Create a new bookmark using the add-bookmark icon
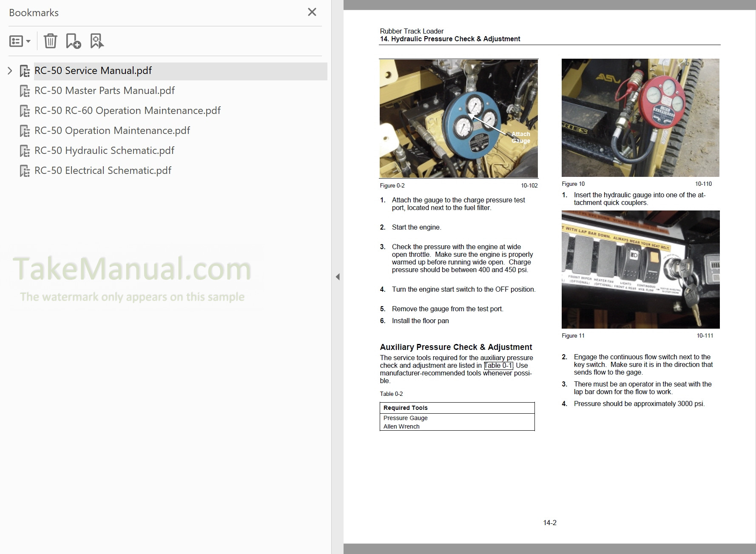The height and width of the screenshot is (554, 756). click(73, 41)
